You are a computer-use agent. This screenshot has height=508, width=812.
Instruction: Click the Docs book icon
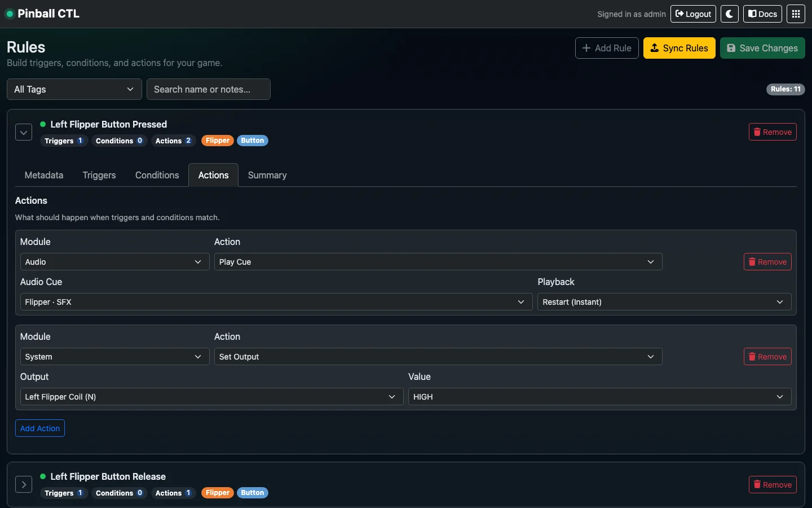(752, 14)
